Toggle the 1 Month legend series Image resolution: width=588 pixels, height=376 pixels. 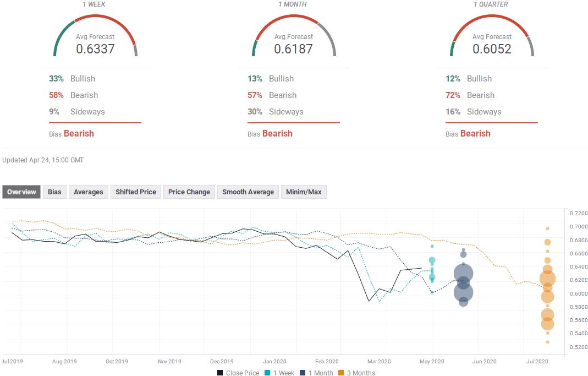coord(318,373)
